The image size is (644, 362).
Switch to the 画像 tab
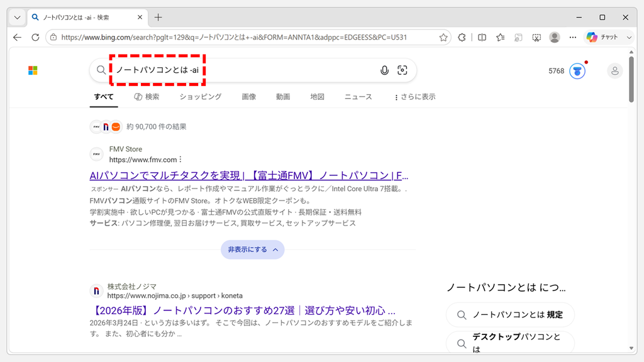(249, 97)
